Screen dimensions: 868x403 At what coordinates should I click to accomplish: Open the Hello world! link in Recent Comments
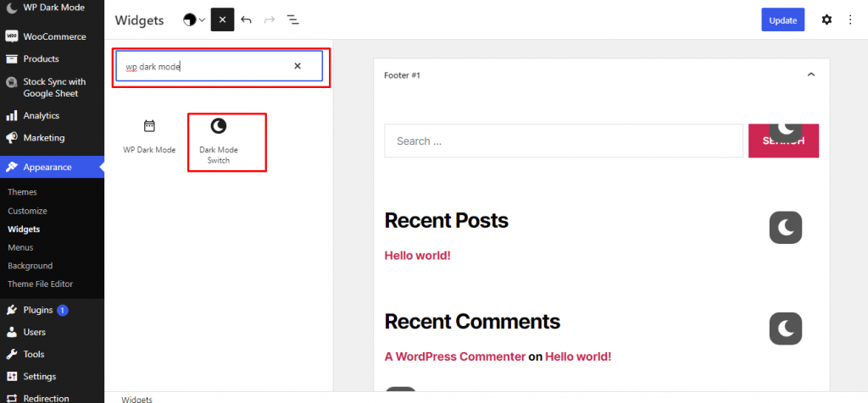[578, 356]
